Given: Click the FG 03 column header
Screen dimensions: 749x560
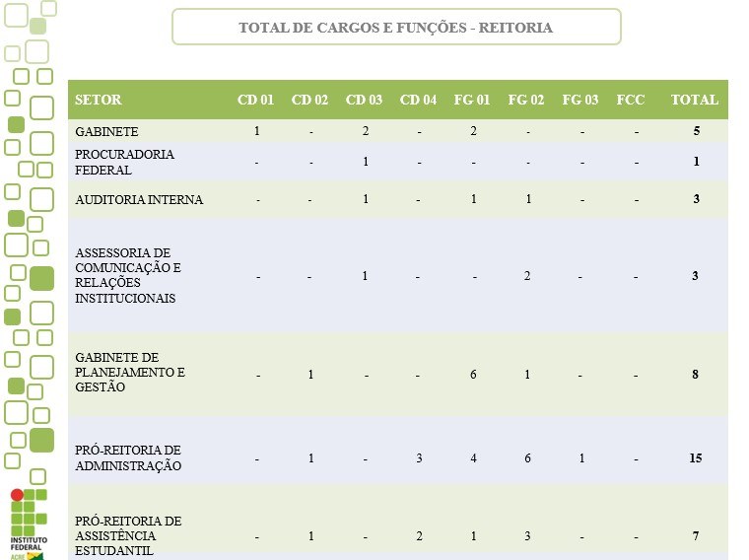Looking at the screenshot, I should (x=580, y=100).
